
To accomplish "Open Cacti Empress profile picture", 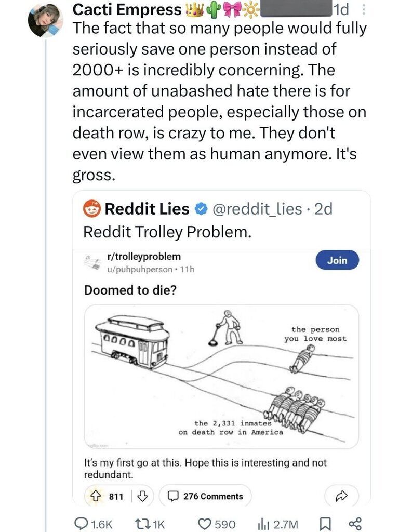I will click(x=45, y=21).
